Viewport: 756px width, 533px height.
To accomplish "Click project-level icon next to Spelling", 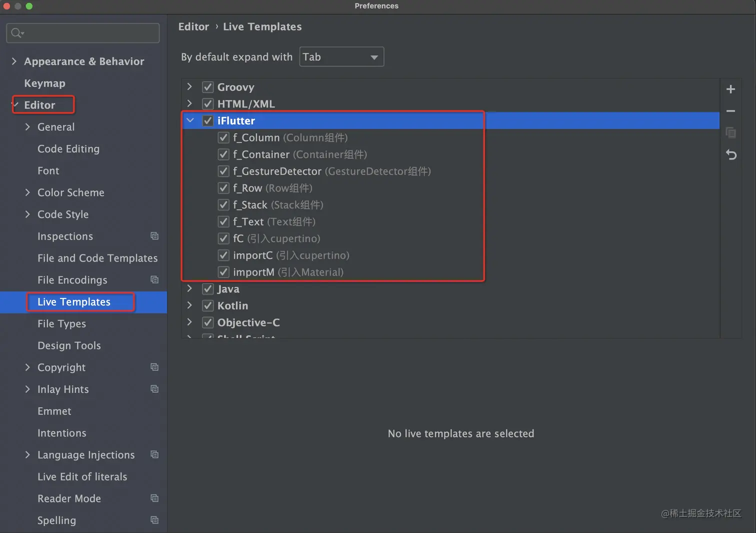I will click(154, 520).
